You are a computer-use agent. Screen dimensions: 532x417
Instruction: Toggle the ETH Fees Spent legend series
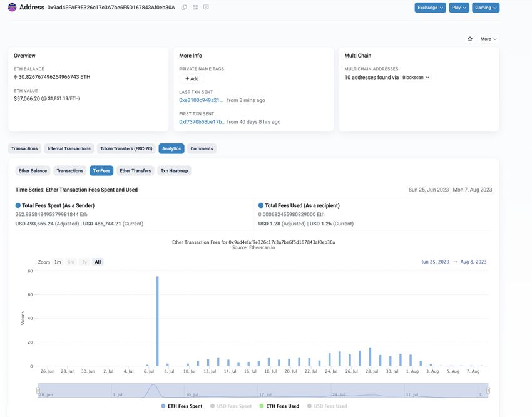pos(182,406)
